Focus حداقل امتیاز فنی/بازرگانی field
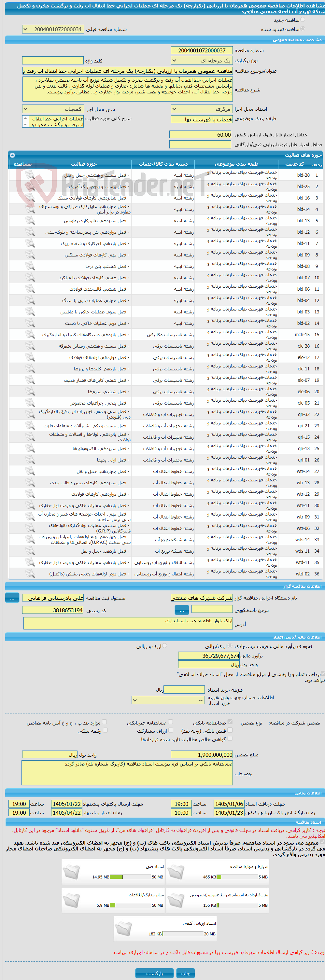Viewport: 325px width, 980px height. (x=200, y=145)
